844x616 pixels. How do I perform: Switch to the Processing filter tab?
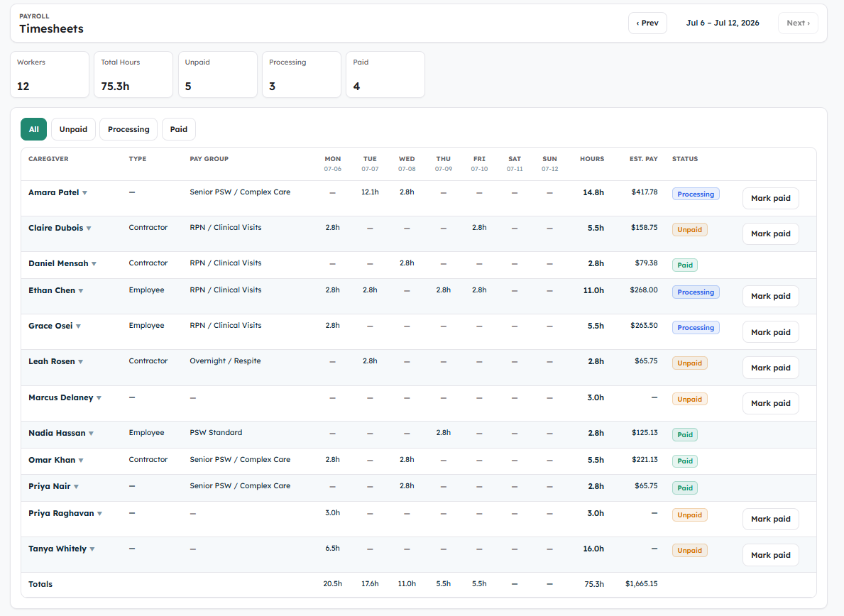128,129
